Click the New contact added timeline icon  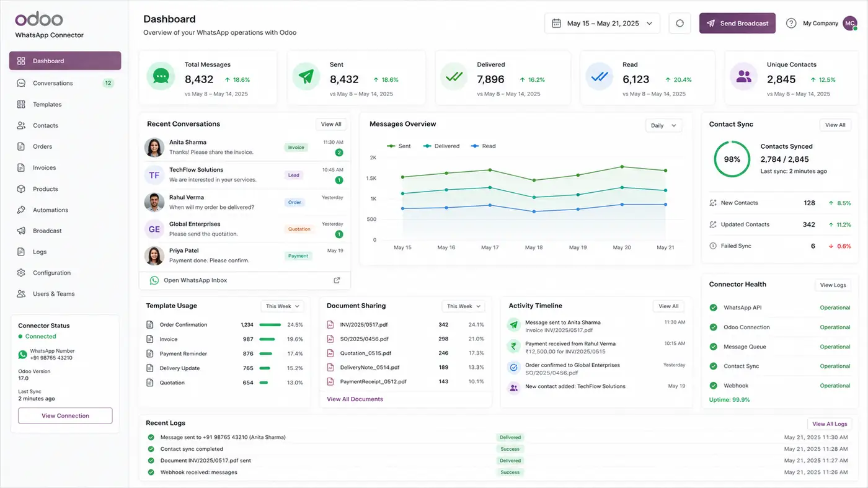coord(513,388)
